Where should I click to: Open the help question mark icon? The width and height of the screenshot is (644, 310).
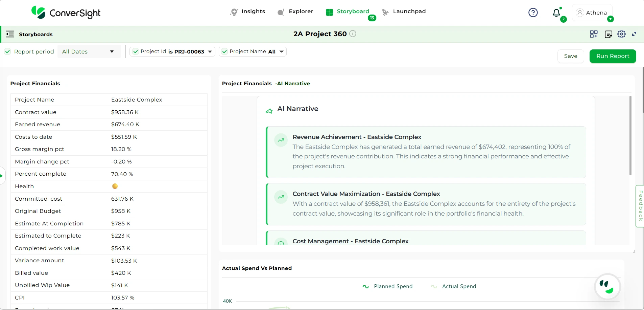pos(533,13)
